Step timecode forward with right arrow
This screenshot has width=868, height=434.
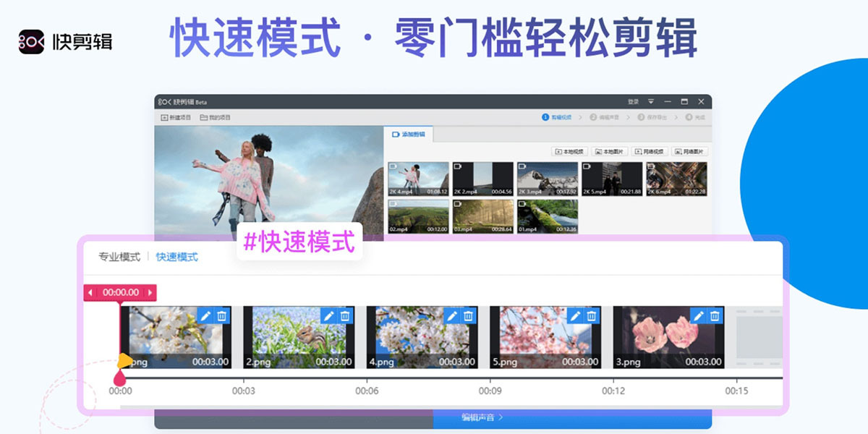coord(150,293)
